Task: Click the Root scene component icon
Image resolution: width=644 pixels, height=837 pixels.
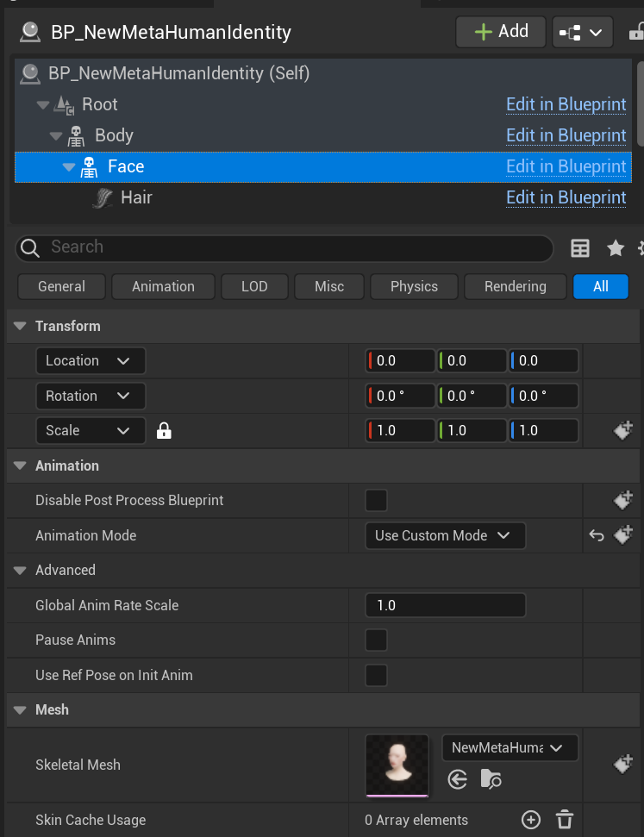Action: tap(65, 104)
